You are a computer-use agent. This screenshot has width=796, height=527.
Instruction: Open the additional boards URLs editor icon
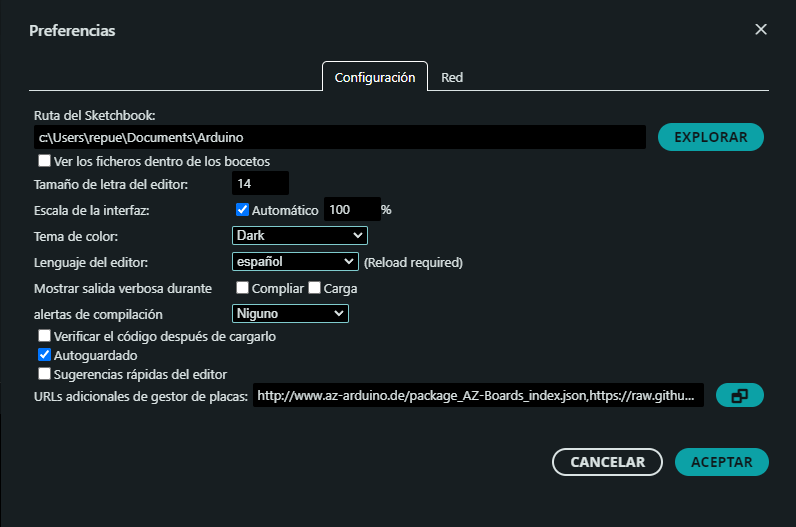pos(739,396)
